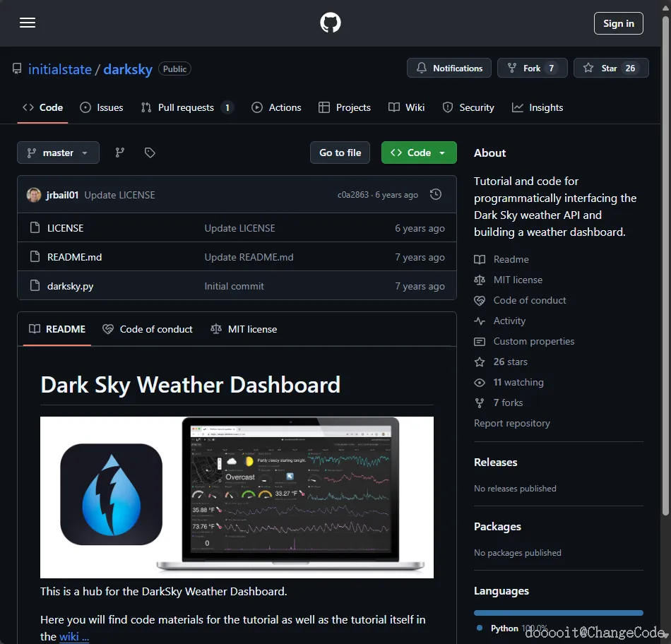View commit history clock icon
The width and height of the screenshot is (671, 644).
click(436, 194)
